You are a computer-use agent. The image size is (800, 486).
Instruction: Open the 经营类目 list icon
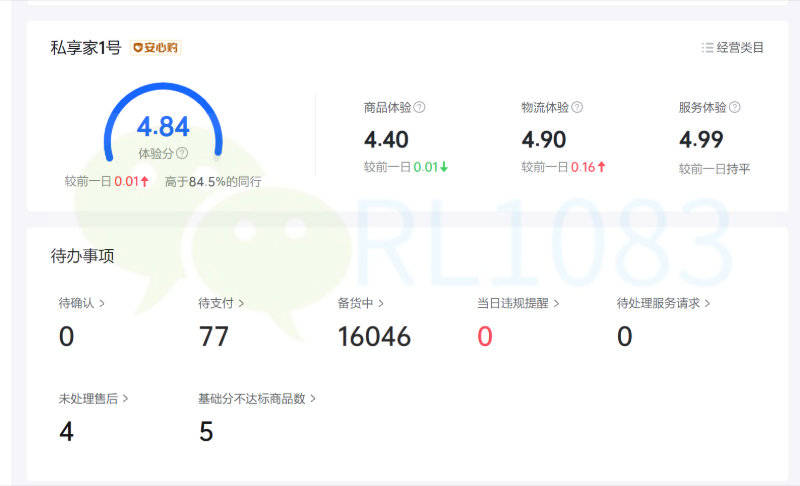[x=707, y=47]
